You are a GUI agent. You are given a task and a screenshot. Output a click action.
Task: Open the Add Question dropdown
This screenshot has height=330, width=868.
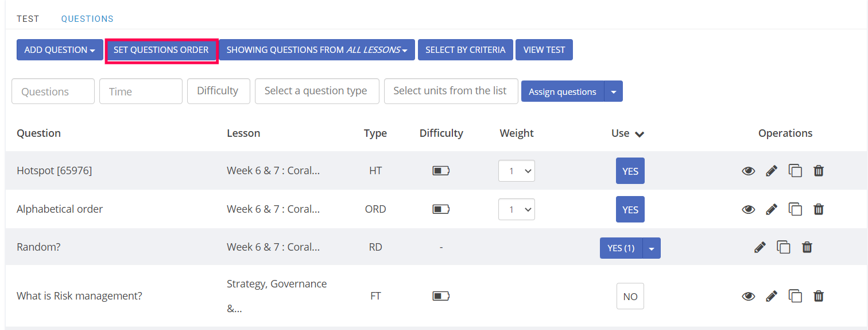point(60,50)
